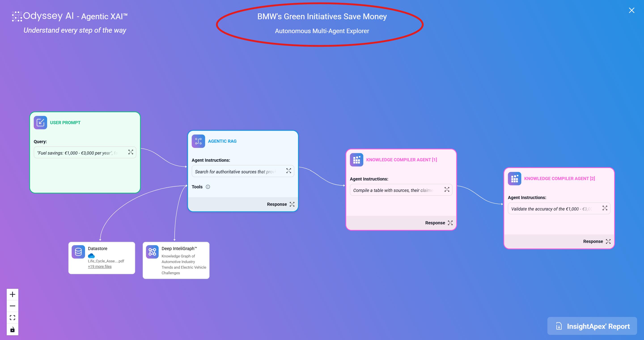Close the Agentic XAI explorer view
The width and height of the screenshot is (644, 340).
point(631,10)
